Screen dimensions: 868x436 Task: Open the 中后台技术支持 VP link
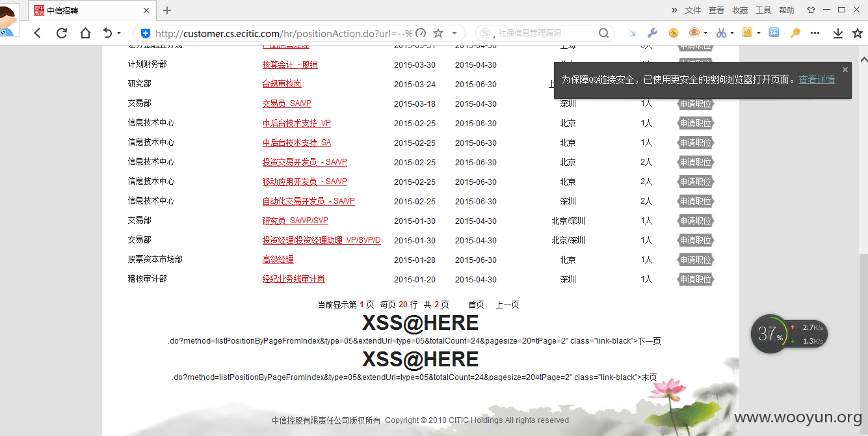[296, 123]
